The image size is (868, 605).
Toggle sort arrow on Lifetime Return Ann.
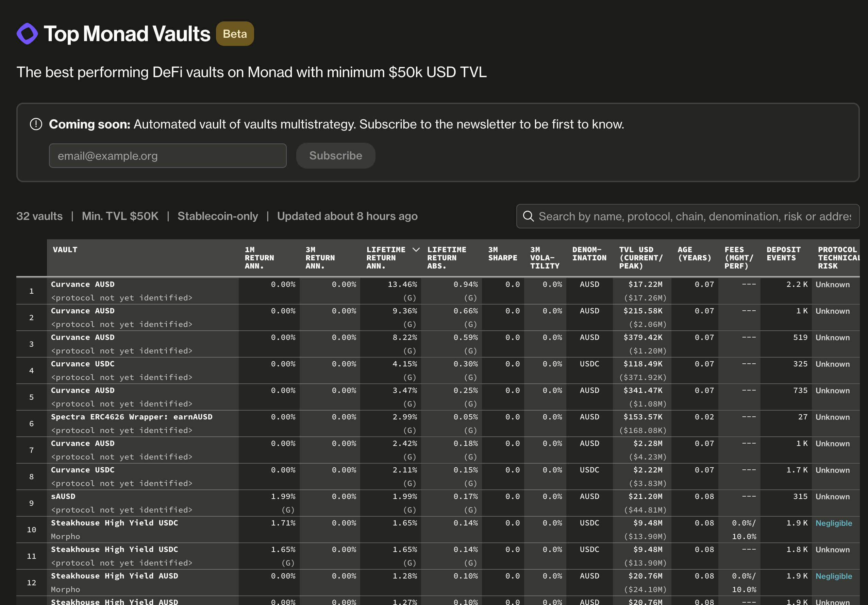[x=416, y=250]
